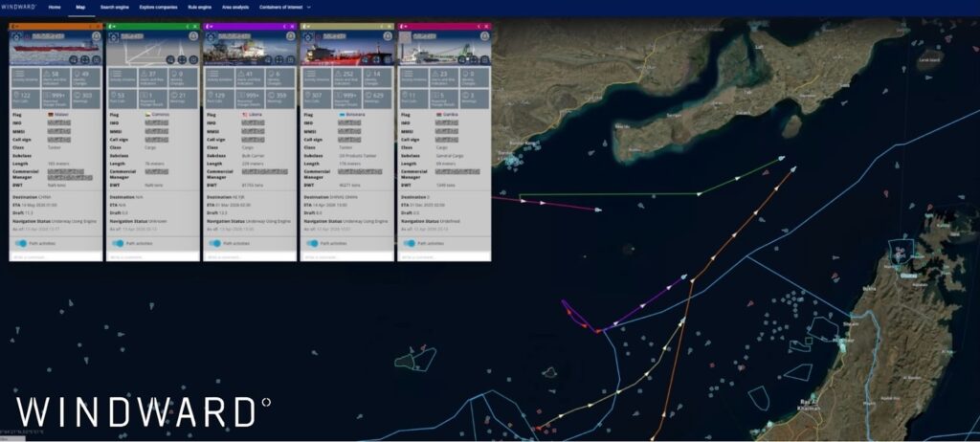
Task: Open Alerts tile showing 58 on Malawi card
Action: point(56,77)
